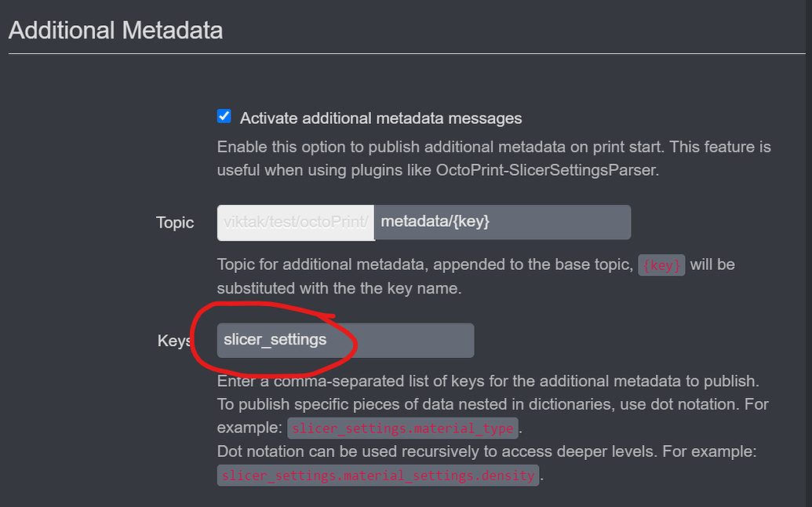Click the Topic input field showing 'metadata/{key}'
812x507 pixels.
pos(502,222)
